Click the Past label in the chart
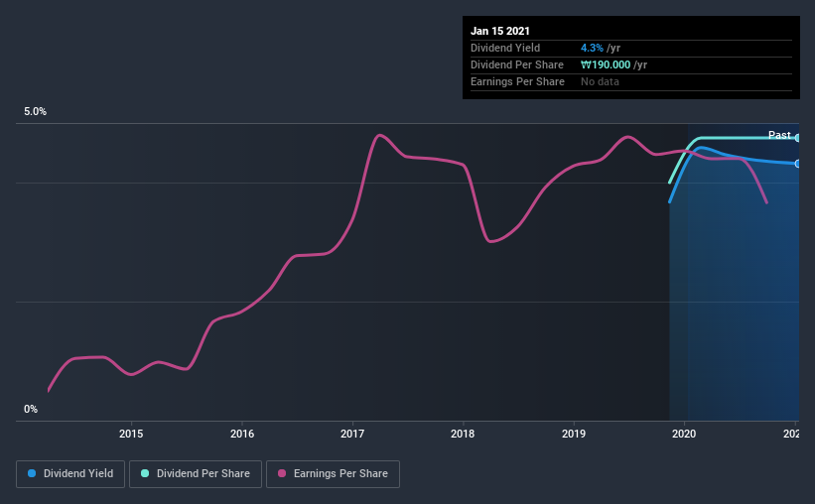This screenshot has width=815, height=504. tap(779, 135)
